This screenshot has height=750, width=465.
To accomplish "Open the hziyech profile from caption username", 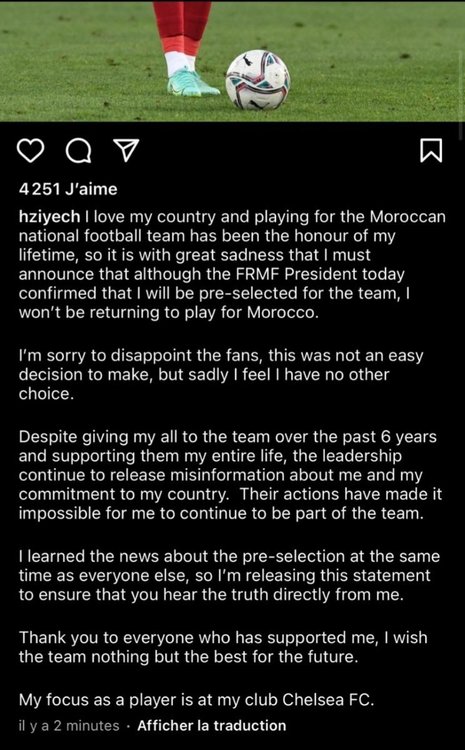I will point(50,217).
